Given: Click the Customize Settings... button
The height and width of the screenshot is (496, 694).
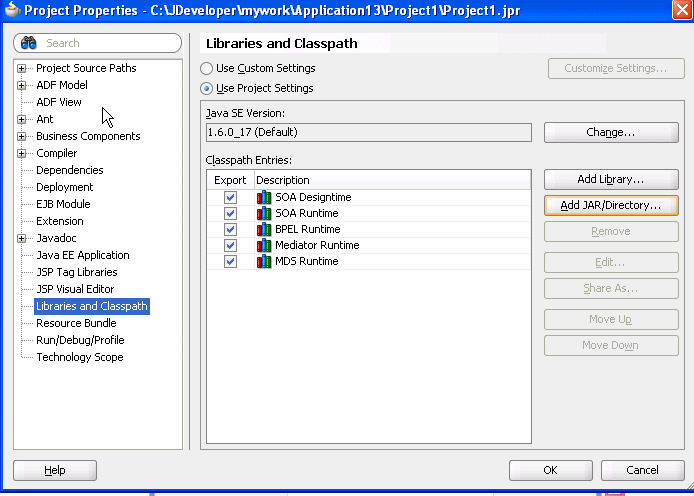Looking at the screenshot, I should point(616,69).
